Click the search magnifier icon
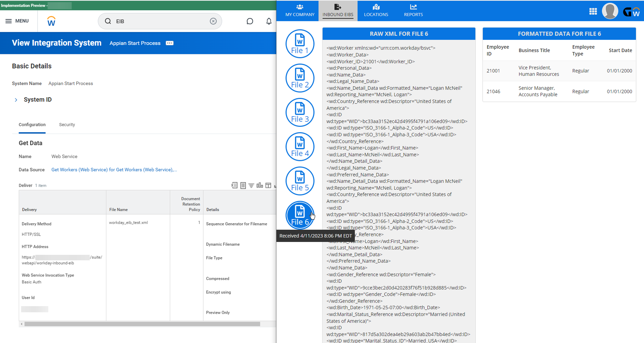Screen dimensions: 644x343 (108, 21)
